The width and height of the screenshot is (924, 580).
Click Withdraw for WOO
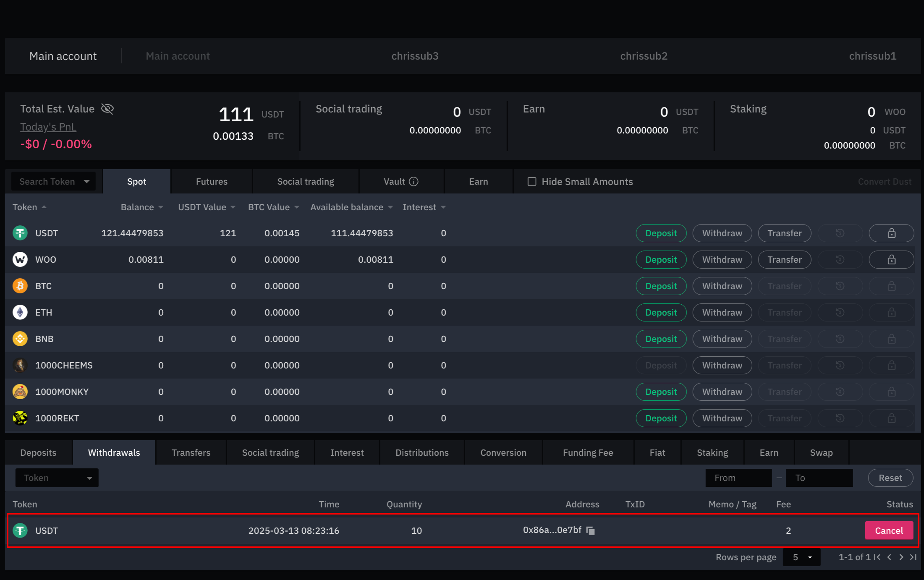coord(722,260)
